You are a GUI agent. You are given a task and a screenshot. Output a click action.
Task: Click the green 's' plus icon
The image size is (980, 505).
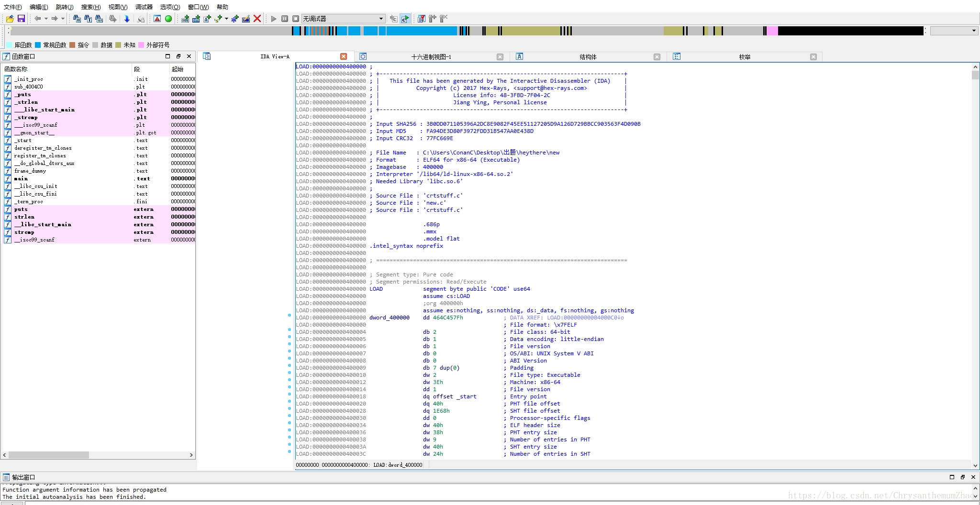point(219,19)
